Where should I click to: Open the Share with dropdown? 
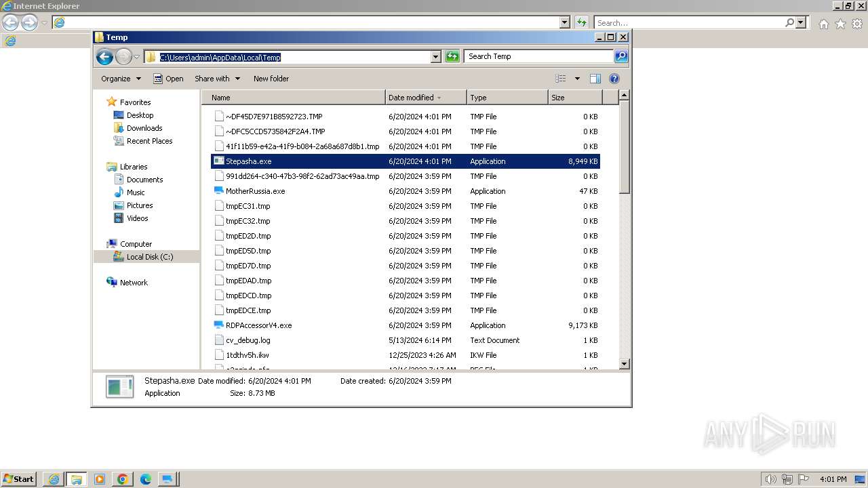coord(217,79)
